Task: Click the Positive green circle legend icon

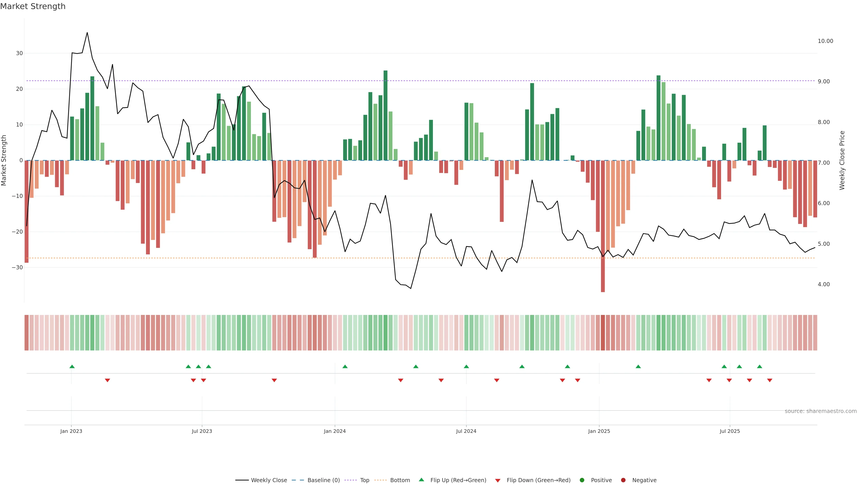Action: pyautogui.click(x=582, y=480)
